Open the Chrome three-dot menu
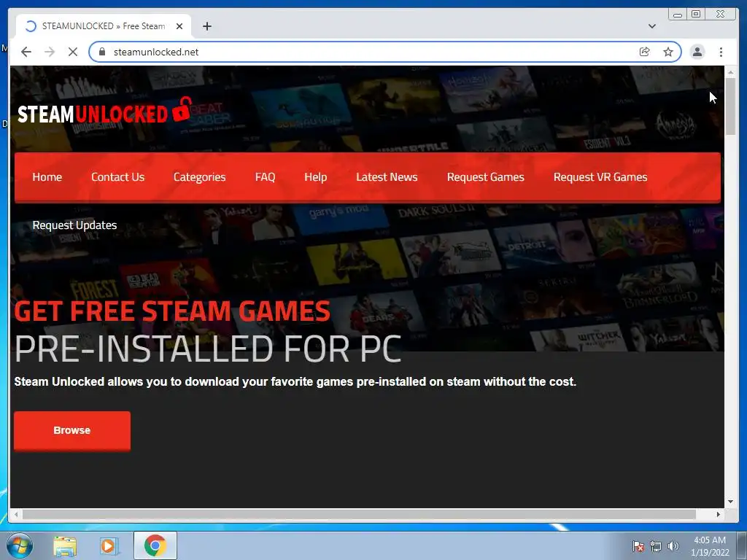Screen dimensions: 747x560 [721, 52]
